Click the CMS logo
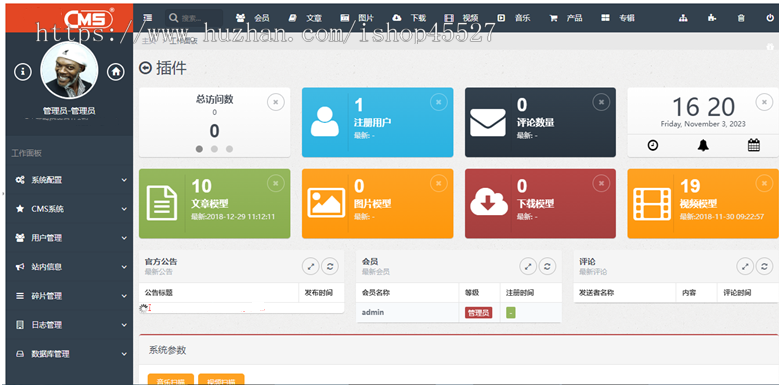The height and width of the screenshot is (387, 781). pyautogui.click(x=89, y=18)
